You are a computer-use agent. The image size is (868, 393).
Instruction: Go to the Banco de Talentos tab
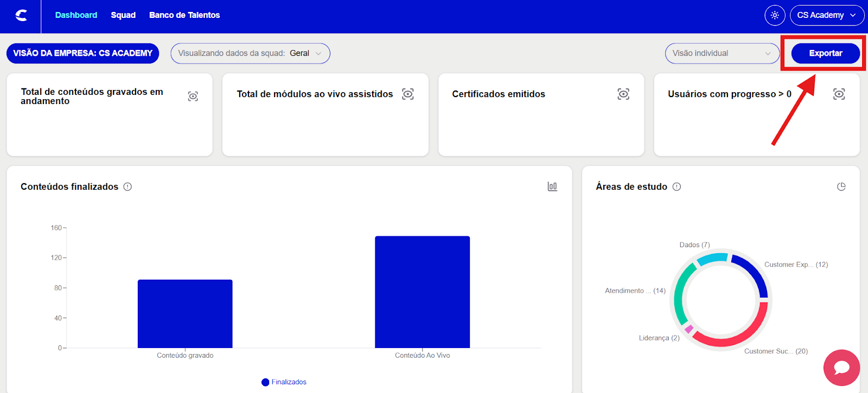pos(184,15)
